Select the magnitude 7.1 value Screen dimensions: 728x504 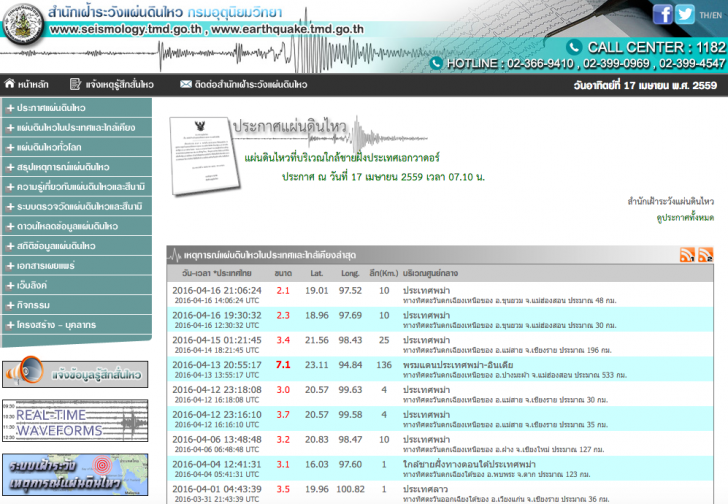(x=283, y=365)
